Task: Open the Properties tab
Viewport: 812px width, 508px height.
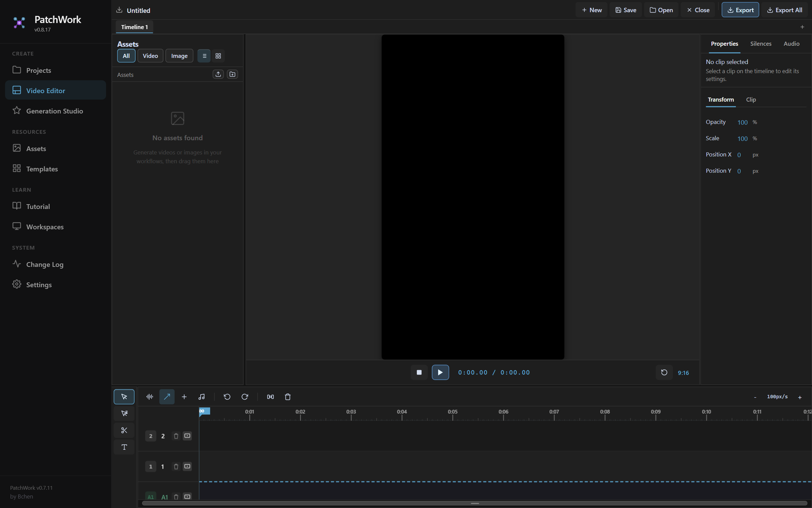Action: tap(724, 44)
